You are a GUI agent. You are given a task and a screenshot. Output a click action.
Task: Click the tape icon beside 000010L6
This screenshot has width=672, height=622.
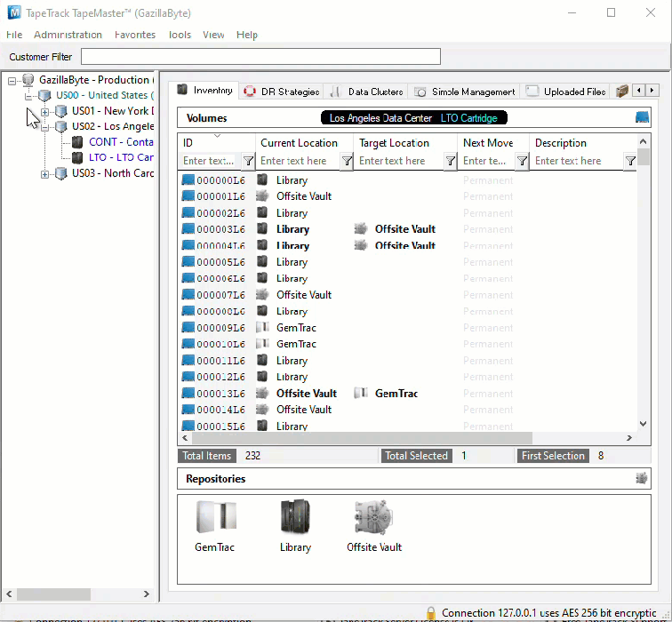(188, 344)
